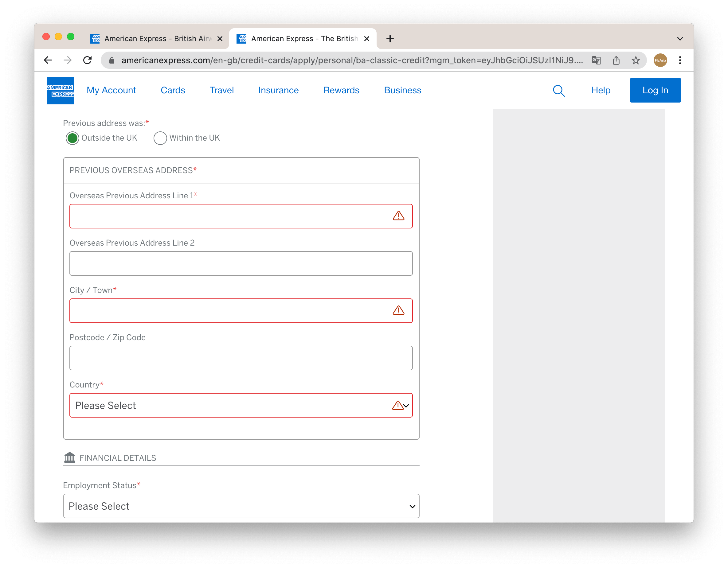Reload the page with the refresh icon
This screenshot has width=728, height=568.
pos(87,60)
